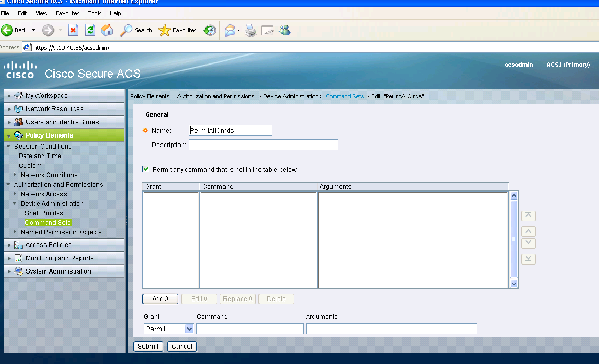This screenshot has height=364, width=599.
Task: Open the File menu
Action: click(x=5, y=13)
